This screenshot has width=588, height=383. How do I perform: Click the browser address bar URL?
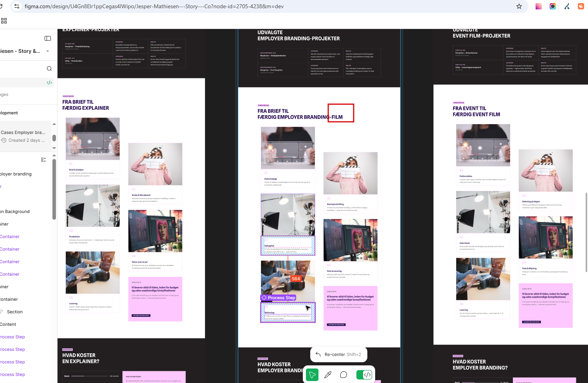coord(154,6)
